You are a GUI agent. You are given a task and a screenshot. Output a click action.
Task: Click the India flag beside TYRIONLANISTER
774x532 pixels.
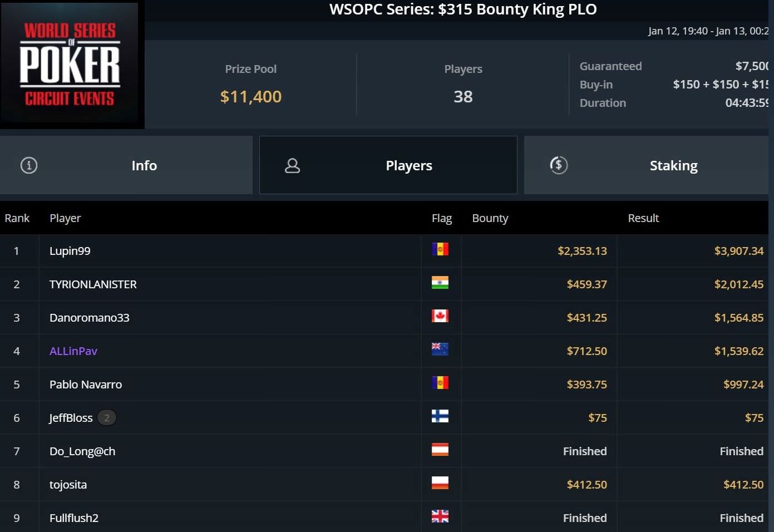pyautogui.click(x=440, y=283)
